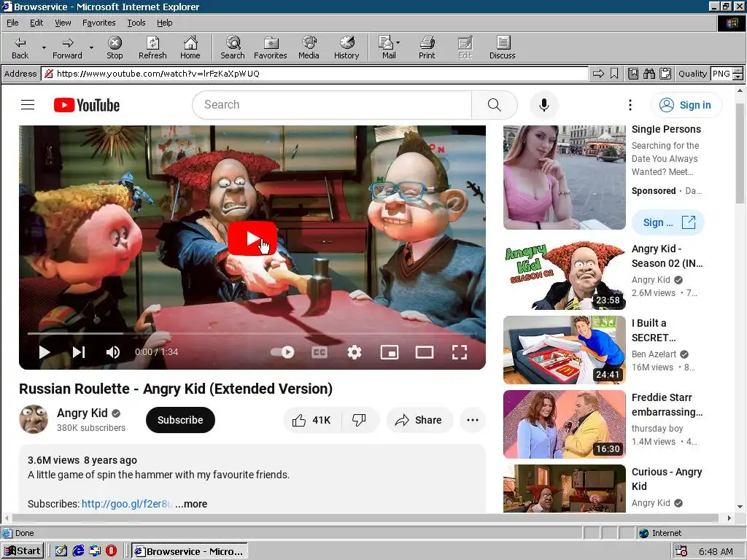Open I Built a SECRET video thumbnail
The width and height of the screenshot is (747, 560).
pos(564,349)
